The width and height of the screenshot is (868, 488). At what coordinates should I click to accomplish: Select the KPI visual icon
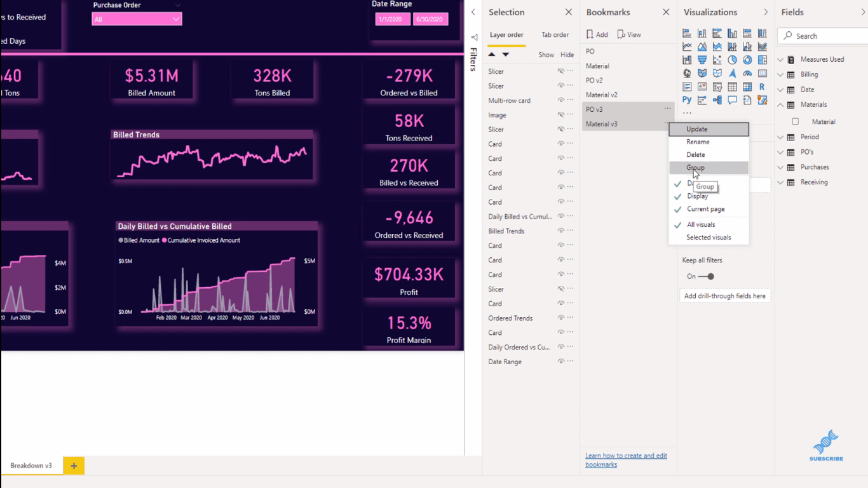pos(702,86)
